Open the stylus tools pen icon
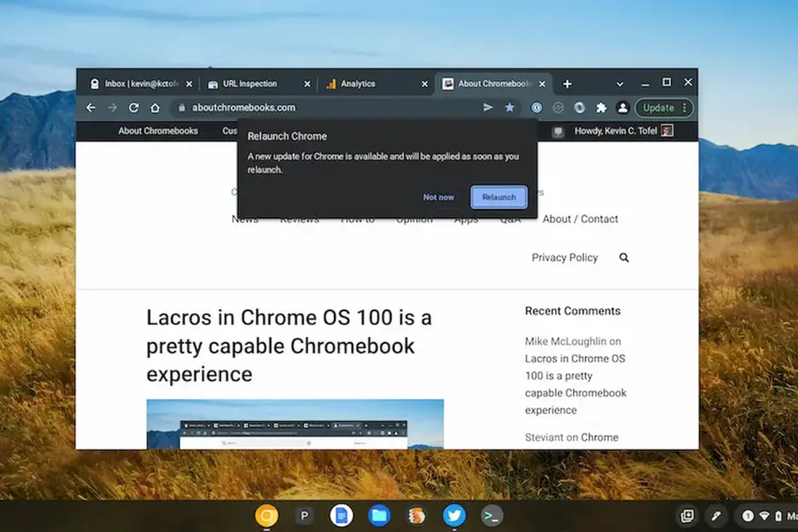Image resolution: width=798 pixels, height=532 pixels. [716, 515]
